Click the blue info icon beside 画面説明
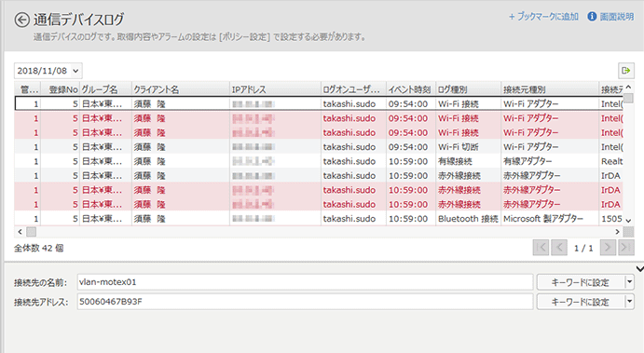This screenshot has height=353, width=644. (x=592, y=17)
